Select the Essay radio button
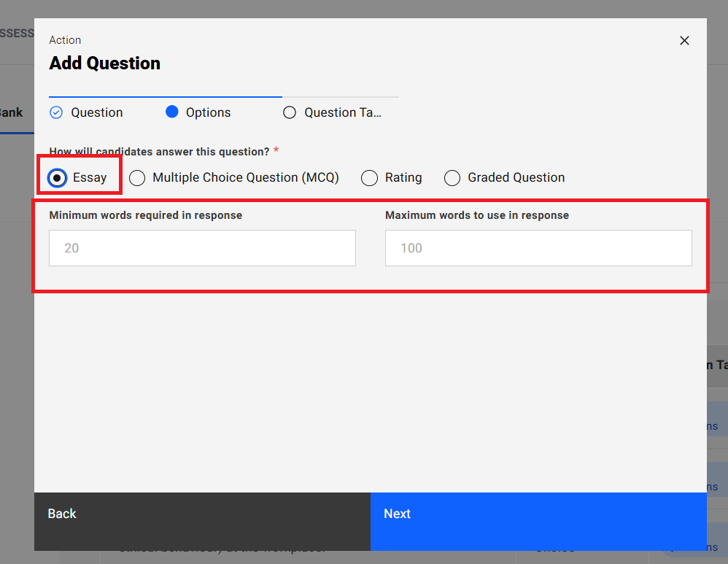This screenshot has width=728, height=564. 58,177
